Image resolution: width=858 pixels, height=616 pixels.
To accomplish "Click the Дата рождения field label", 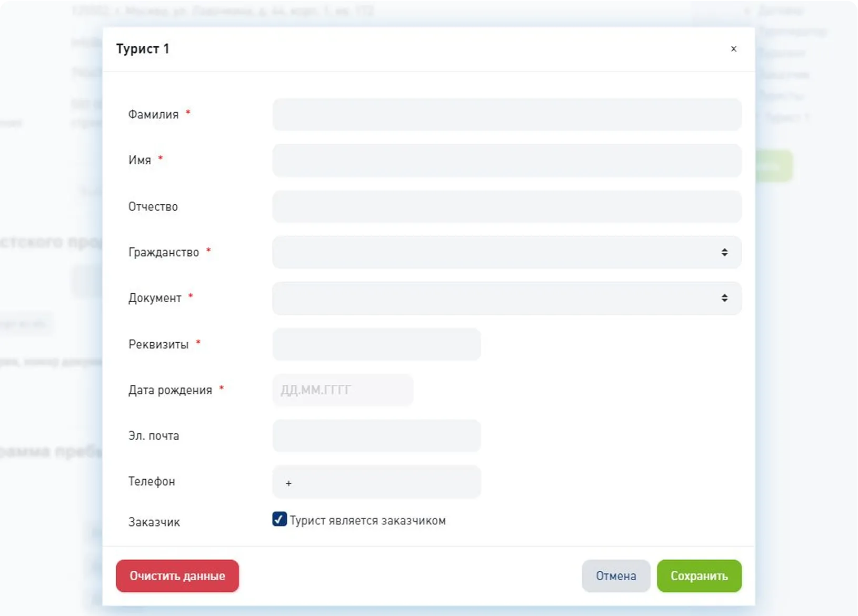I will click(170, 390).
